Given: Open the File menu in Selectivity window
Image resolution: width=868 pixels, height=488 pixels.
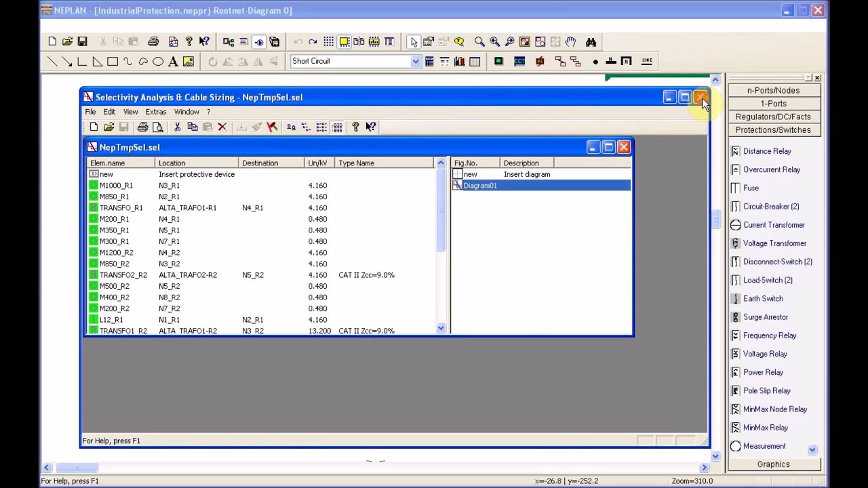Looking at the screenshot, I should pyautogui.click(x=90, y=112).
